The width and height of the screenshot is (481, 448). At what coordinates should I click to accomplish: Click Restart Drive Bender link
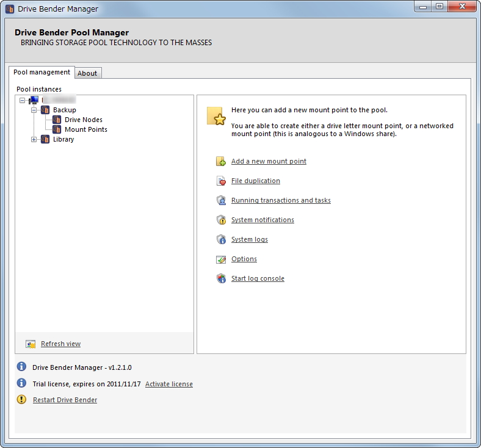coord(65,400)
